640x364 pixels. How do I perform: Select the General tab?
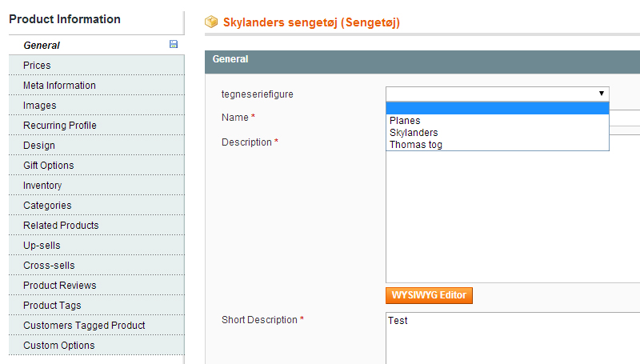point(97,46)
